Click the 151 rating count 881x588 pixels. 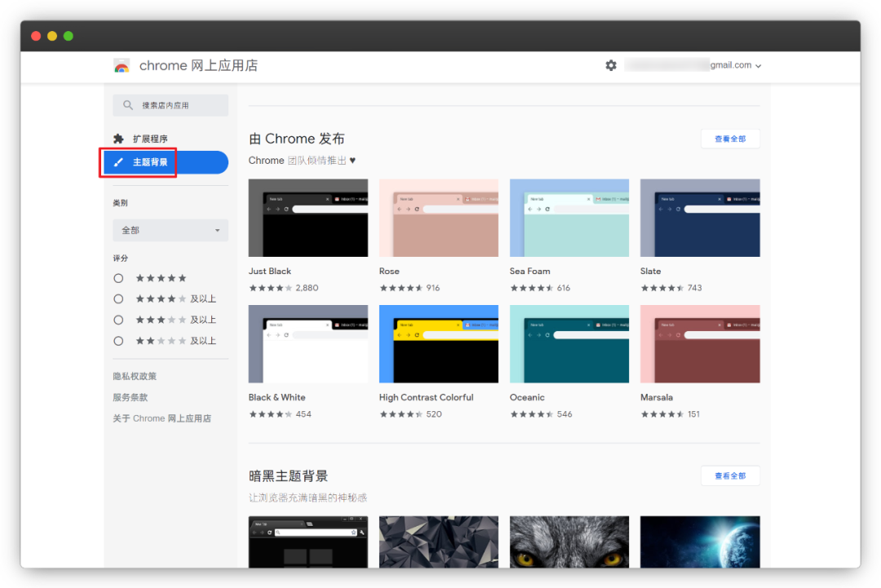click(694, 414)
